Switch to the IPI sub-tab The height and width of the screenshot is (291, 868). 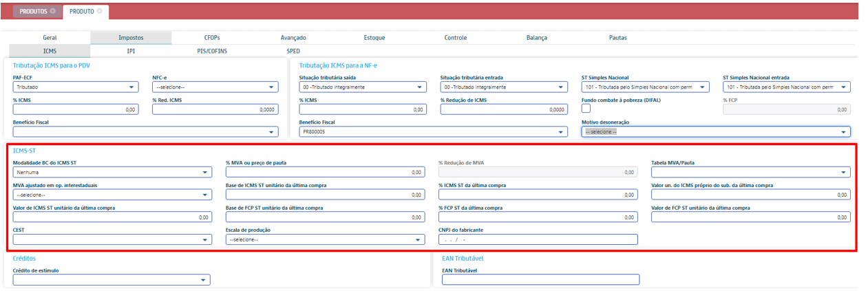click(x=131, y=50)
